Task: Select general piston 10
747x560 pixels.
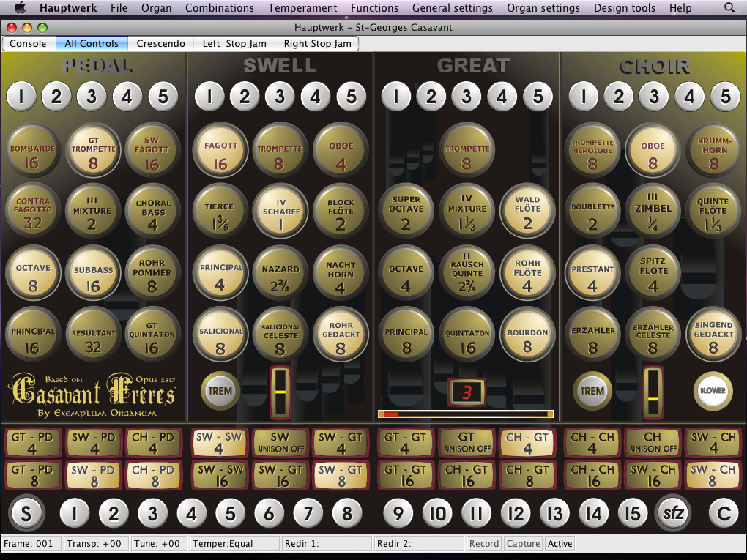Action: click(x=437, y=513)
